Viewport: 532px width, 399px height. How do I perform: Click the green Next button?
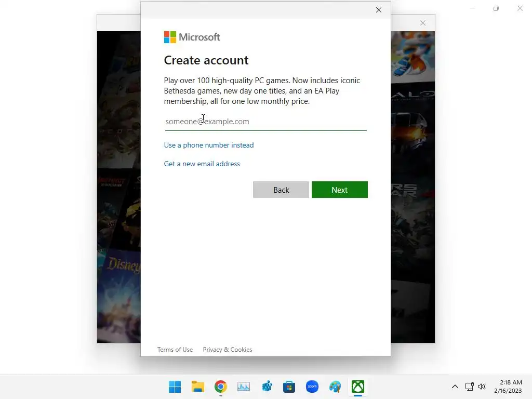point(340,190)
